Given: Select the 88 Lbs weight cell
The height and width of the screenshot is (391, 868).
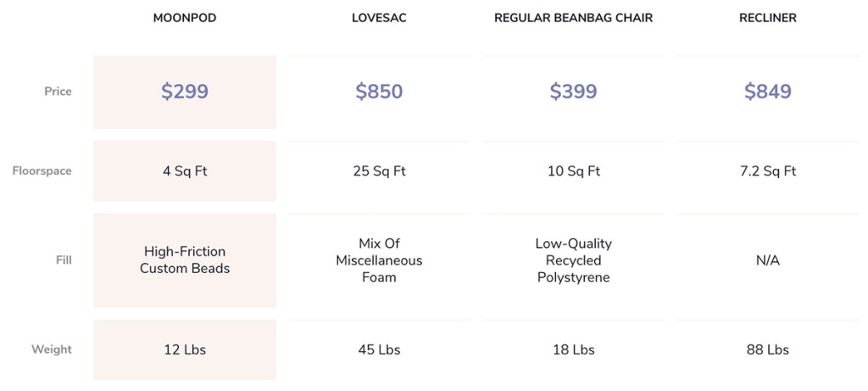Looking at the screenshot, I should point(767,349).
